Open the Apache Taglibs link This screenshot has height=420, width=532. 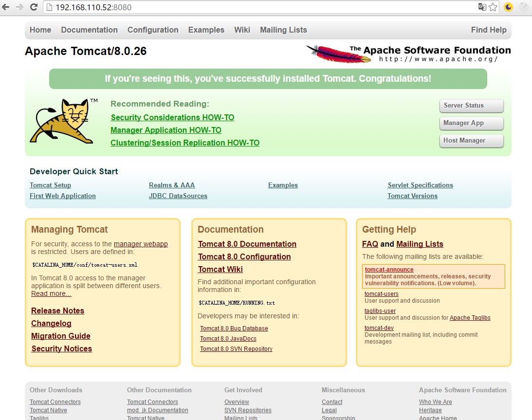(470, 318)
